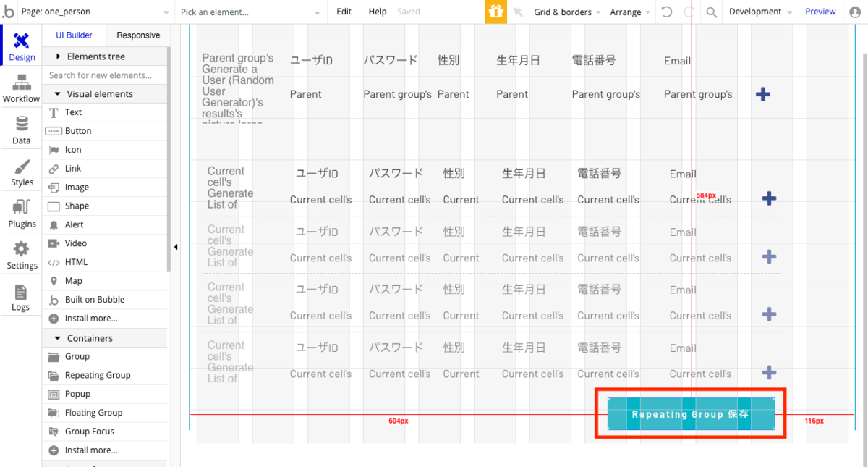Viewport: 868px width, 467px height.
Task: Open the Logs section
Action: (21, 298)
